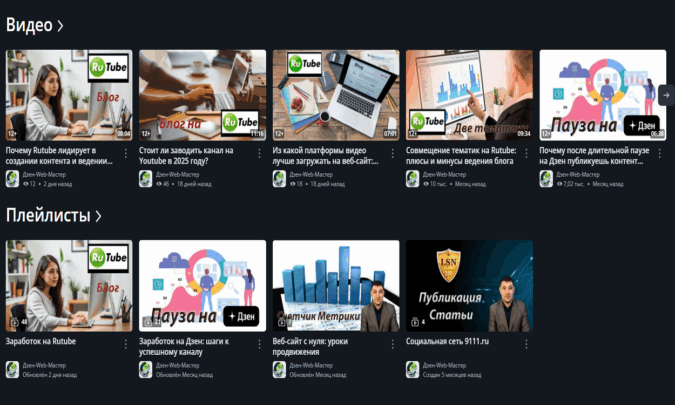
Task: Click playlist count icon on 'Заработок на Rutube' thumbnail
Action: coord(15,322)
